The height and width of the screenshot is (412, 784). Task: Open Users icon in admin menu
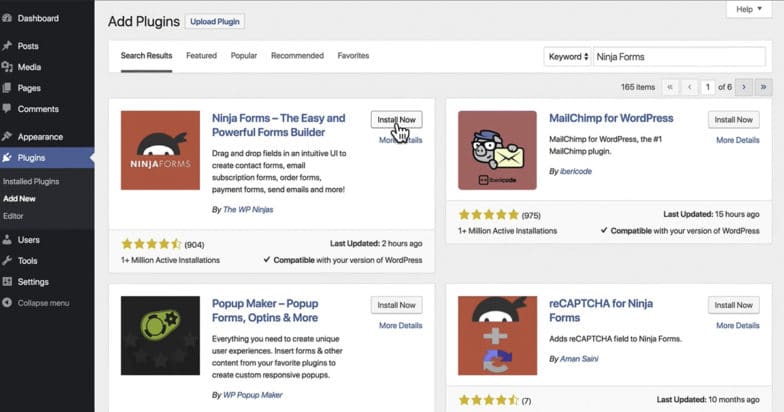click(x=8, y=240)
